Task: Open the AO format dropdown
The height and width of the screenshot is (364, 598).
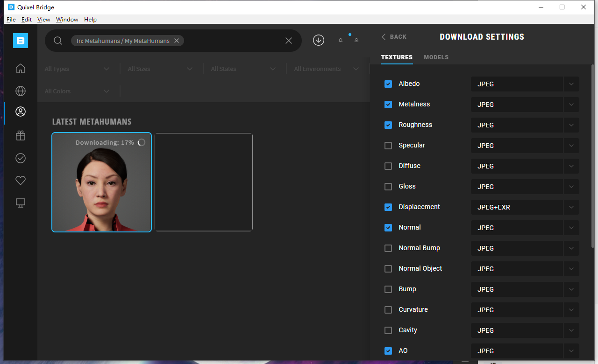Action: [525, 351]
